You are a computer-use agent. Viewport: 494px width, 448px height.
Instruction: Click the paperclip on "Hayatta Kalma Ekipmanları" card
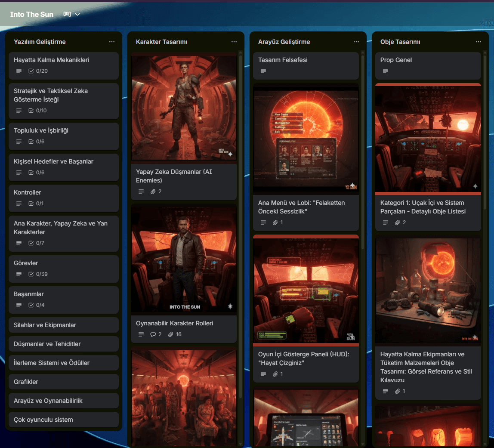pos(398,391)
